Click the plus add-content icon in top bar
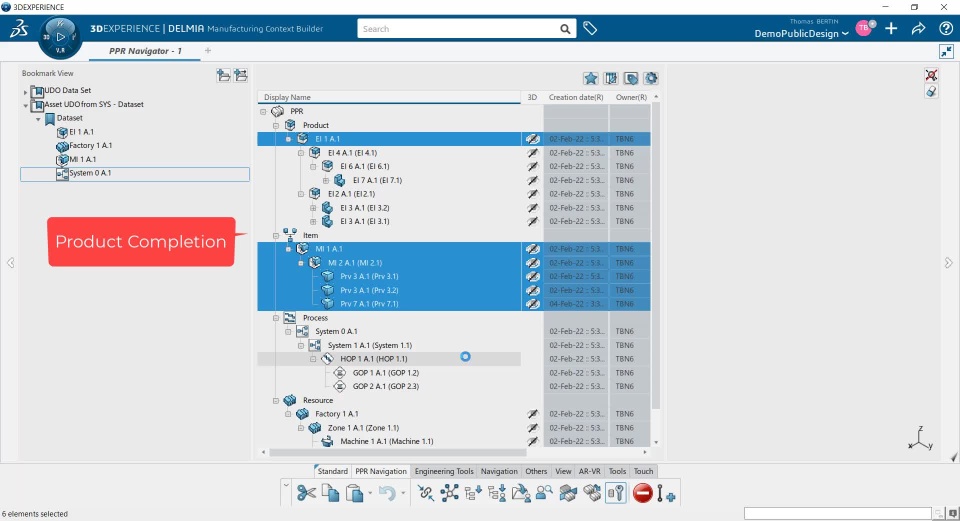The height and width of the screenshot is (521, 960). [891, 28]
